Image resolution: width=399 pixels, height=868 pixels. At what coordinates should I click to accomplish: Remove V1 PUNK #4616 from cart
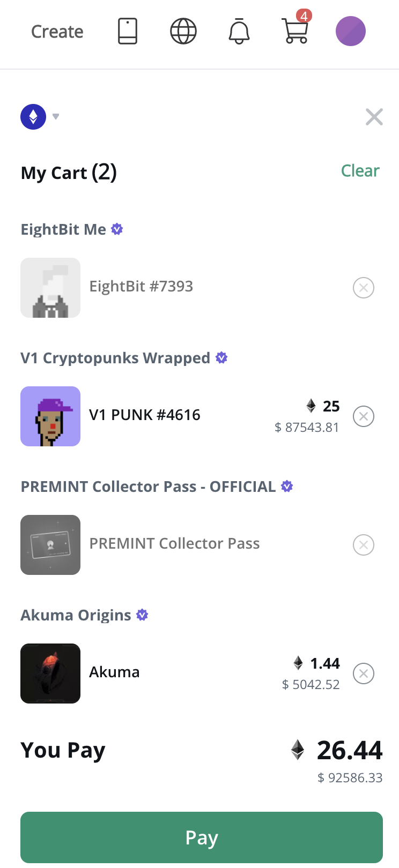point(364,416)
